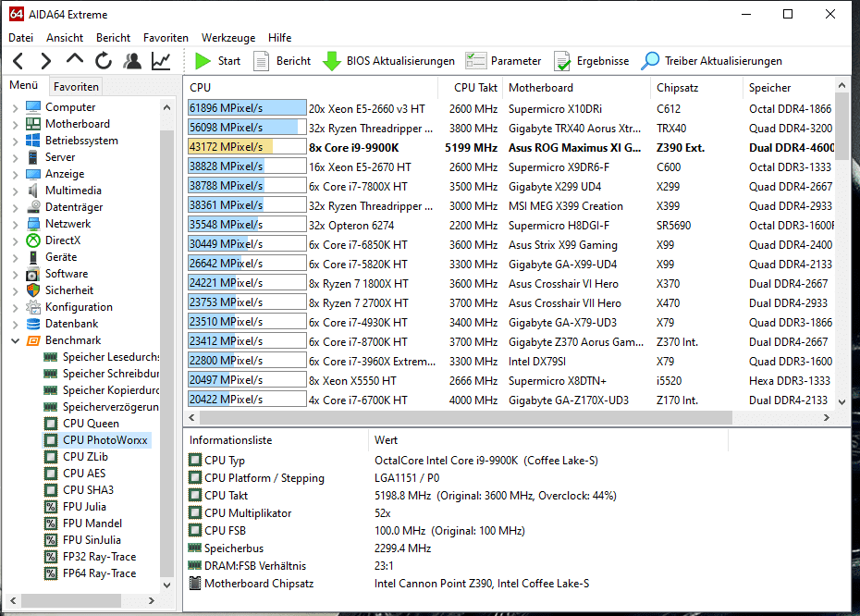Expand the Computer tree node
860x616 pixels.
click(16, 108)
